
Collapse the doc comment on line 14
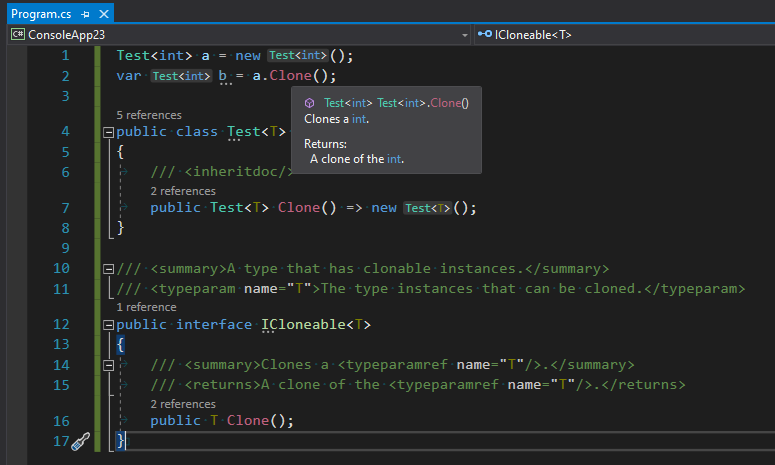click(109, 365)
